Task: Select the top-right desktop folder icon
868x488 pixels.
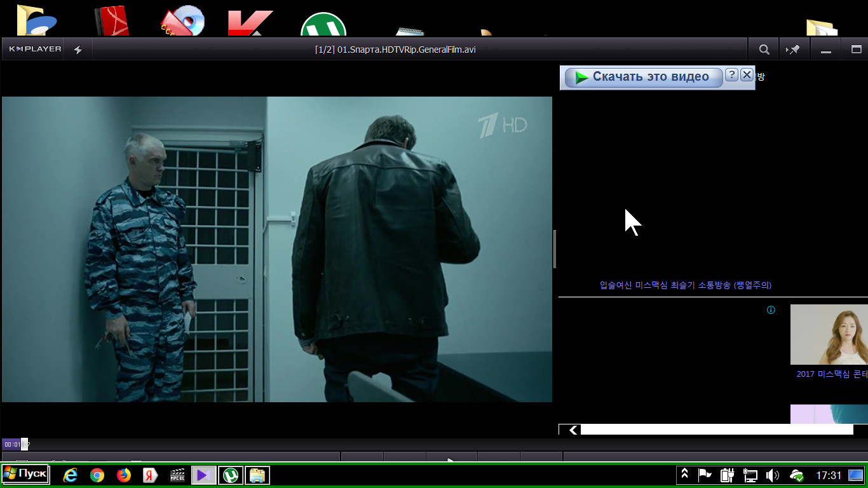Action: [822, 27]
